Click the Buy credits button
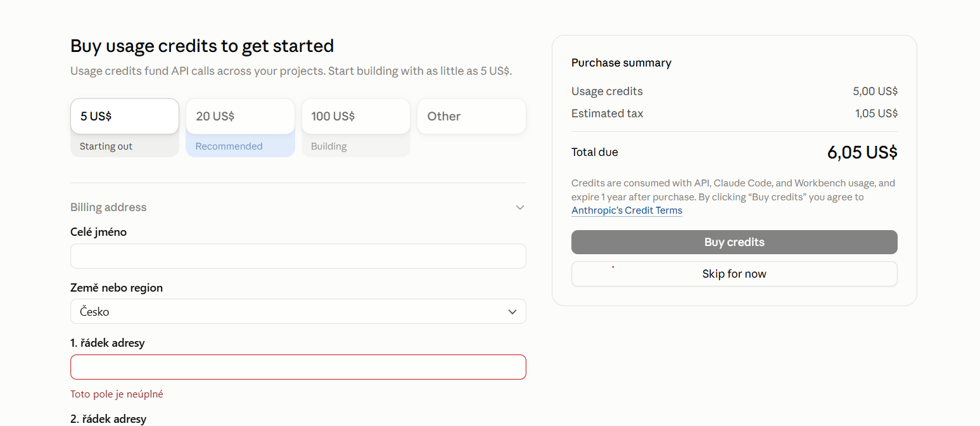 pos(734,242)
